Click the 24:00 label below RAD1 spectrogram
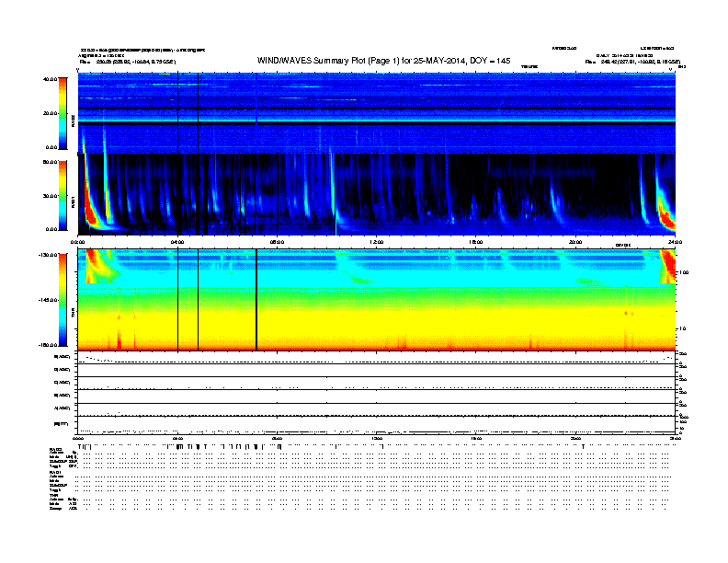This screenshot has height=563, width=728. 675,242
